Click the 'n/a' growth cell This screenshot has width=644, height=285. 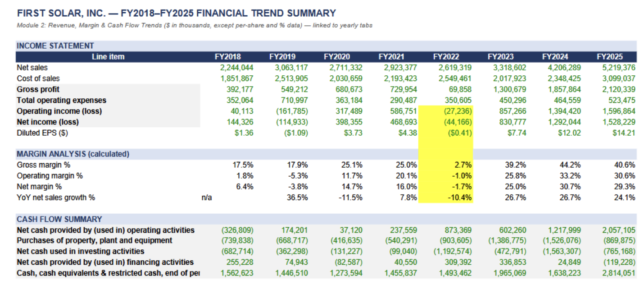207,198
